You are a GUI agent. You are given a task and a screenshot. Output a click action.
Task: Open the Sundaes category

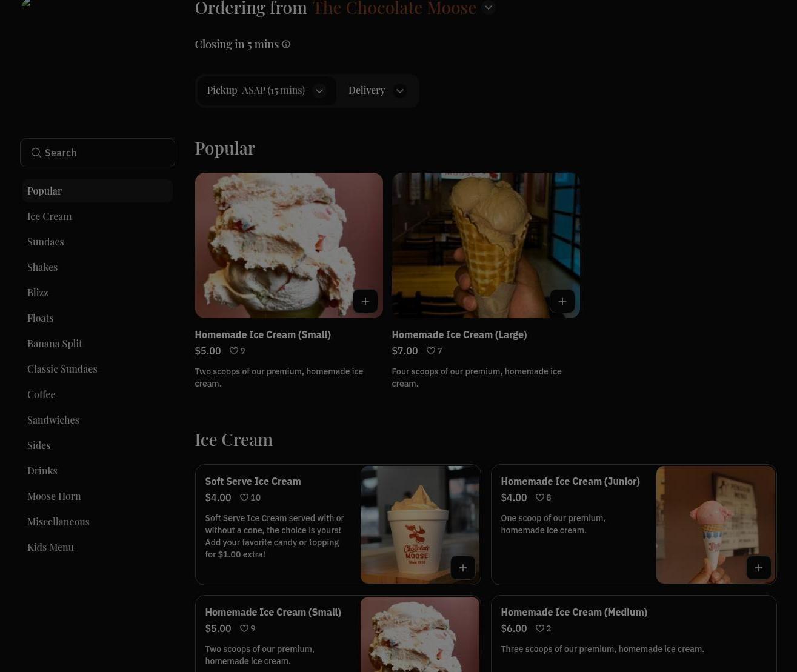click(98, 242)
